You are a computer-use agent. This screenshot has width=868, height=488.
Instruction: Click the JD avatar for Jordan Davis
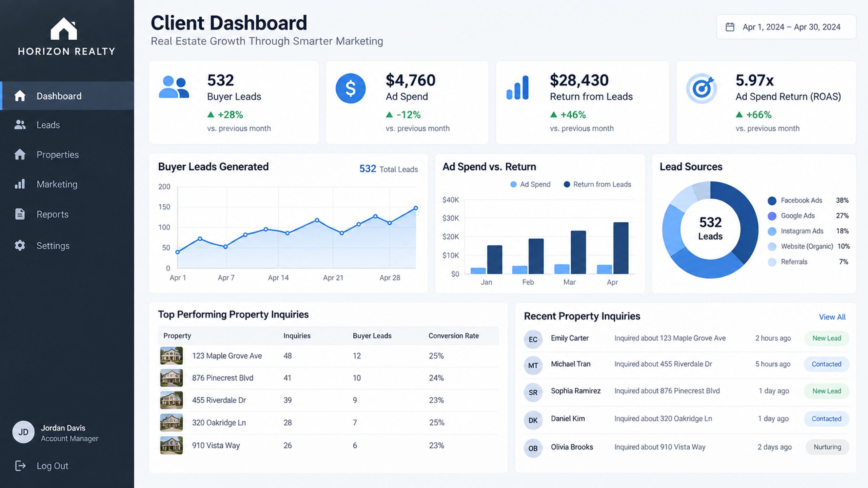coord(23,432)
